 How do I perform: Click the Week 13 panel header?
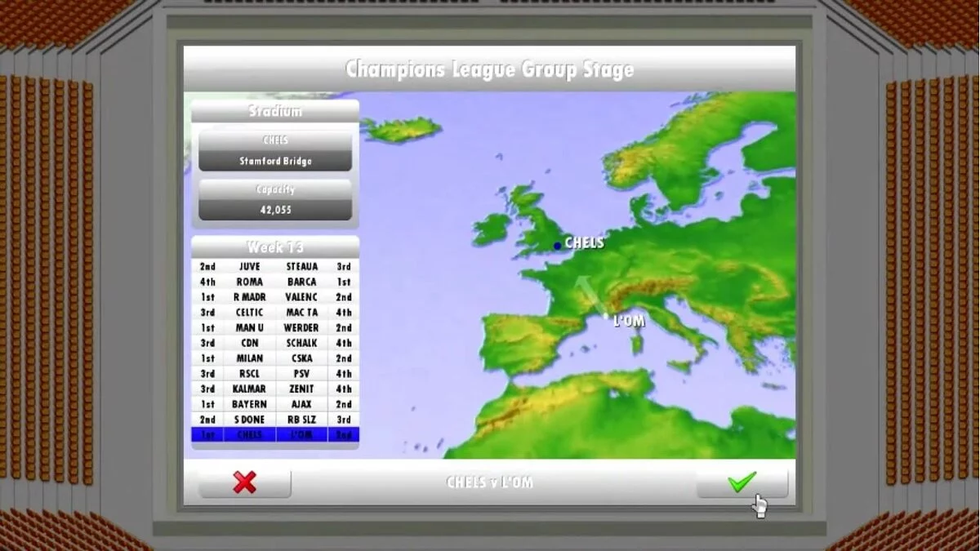click(x=275, y=247)
